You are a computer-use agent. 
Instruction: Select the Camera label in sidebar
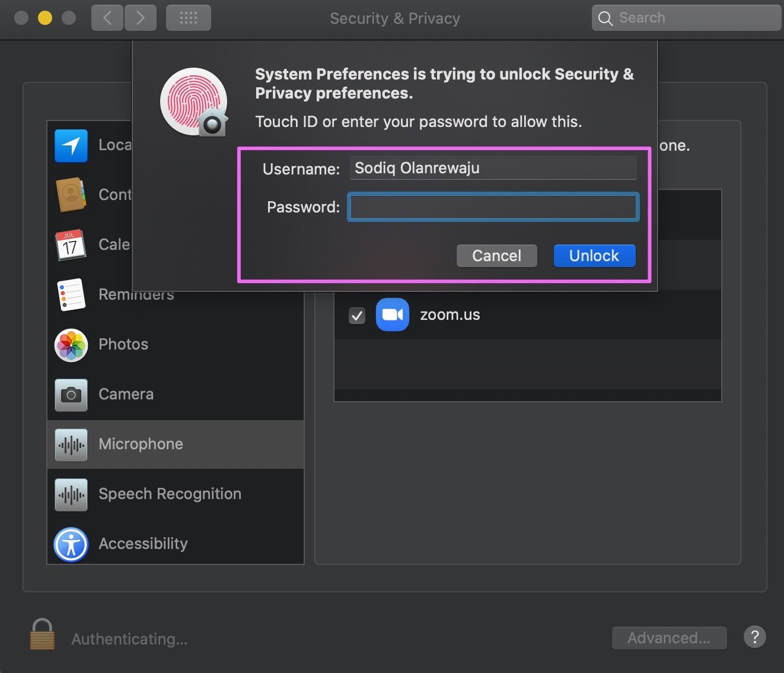126,394
